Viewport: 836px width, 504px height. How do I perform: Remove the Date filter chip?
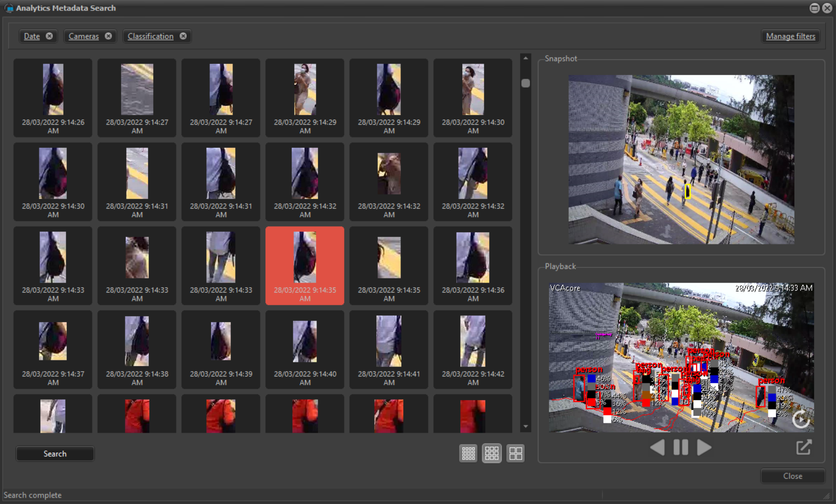[49, 36]
